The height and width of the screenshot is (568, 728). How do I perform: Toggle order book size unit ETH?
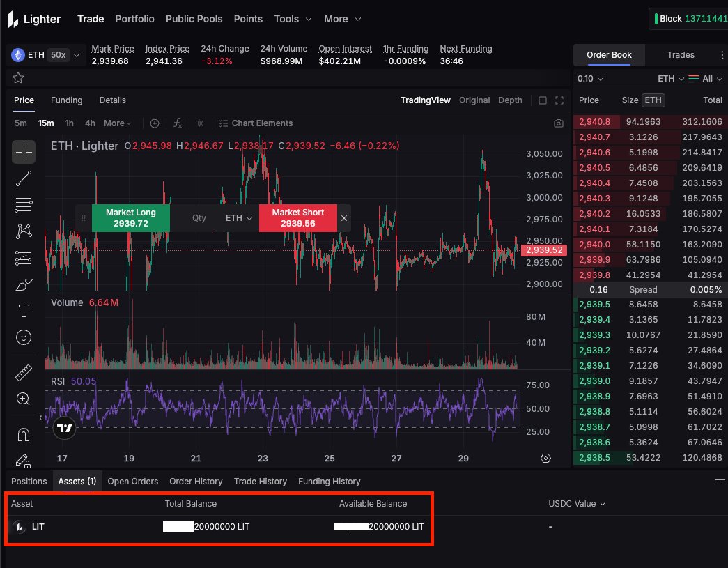coord(653,100)
